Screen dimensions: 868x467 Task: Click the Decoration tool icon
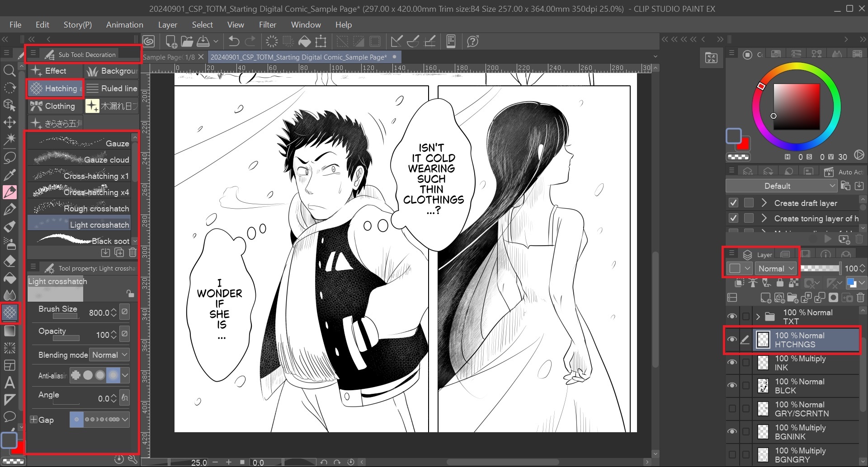(x=9, y=313)
